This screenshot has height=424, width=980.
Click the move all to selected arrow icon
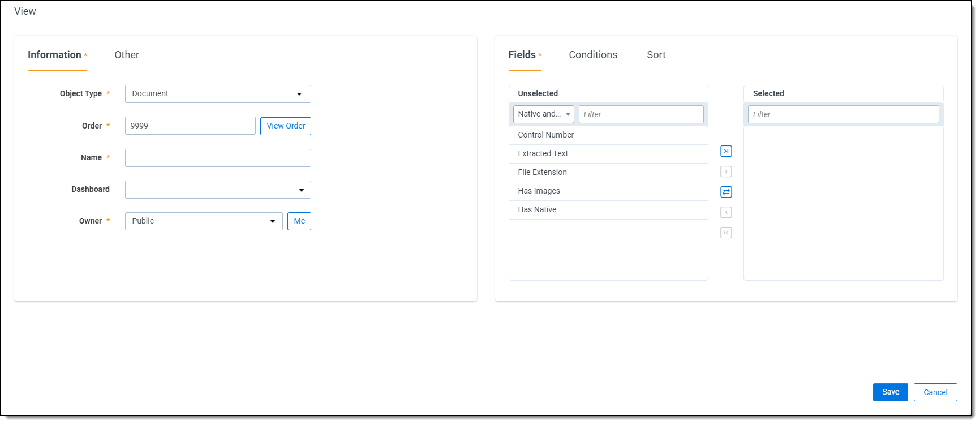(x=726, y=151)
